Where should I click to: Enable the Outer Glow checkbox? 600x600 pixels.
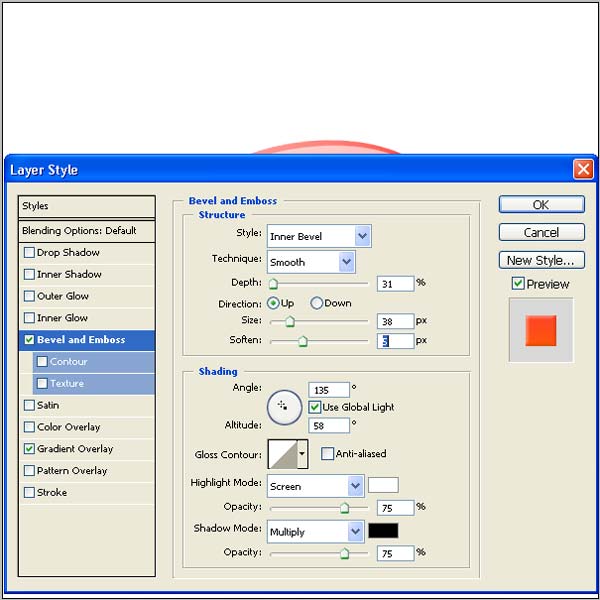click(x=29, y=296)
